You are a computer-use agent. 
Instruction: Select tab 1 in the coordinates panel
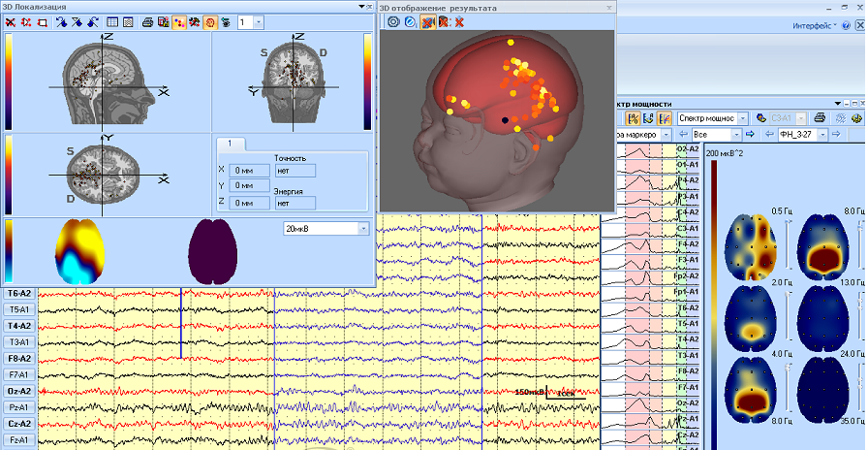click(x=231, y=145)
